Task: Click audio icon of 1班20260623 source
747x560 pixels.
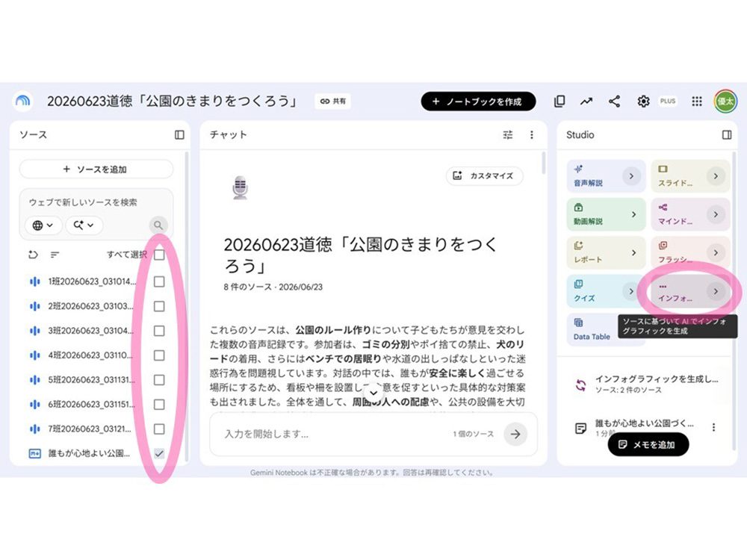Action: tap(35, 281)
